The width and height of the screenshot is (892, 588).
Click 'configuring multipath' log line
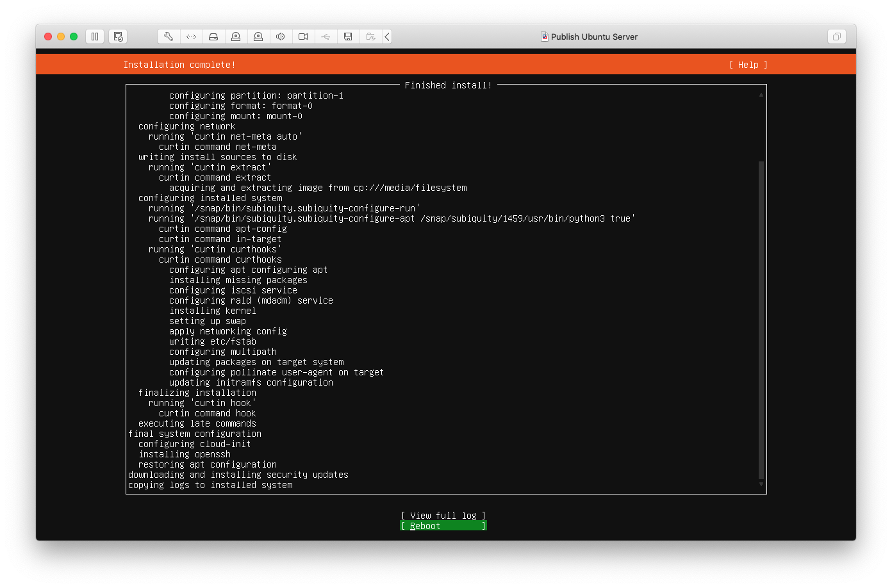223,352
